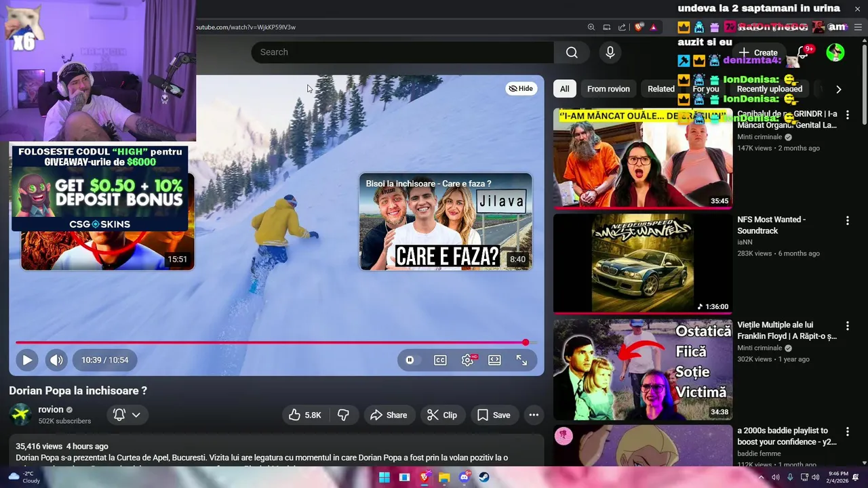Open Brave browser from the taskbar
Screen dimensions: 868x488
(x=425, y=477)
